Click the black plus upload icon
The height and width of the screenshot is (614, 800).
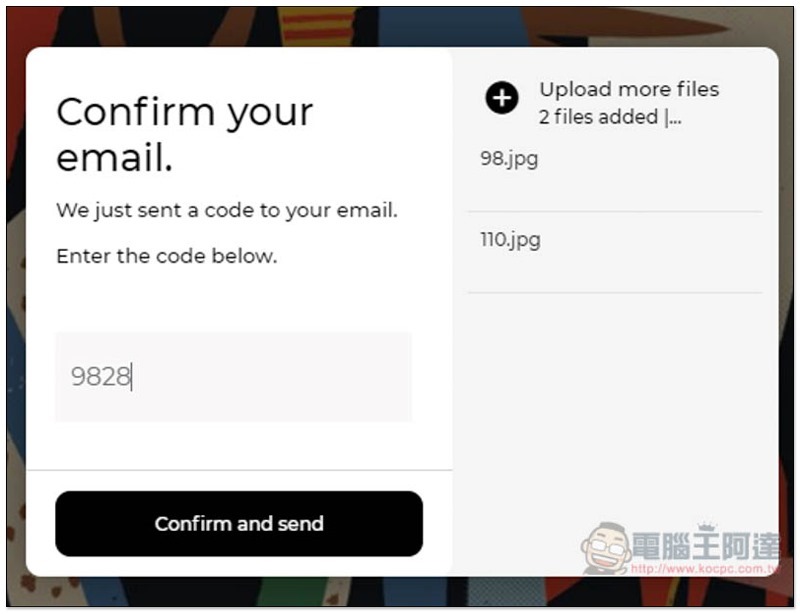(x=502, y=97)
